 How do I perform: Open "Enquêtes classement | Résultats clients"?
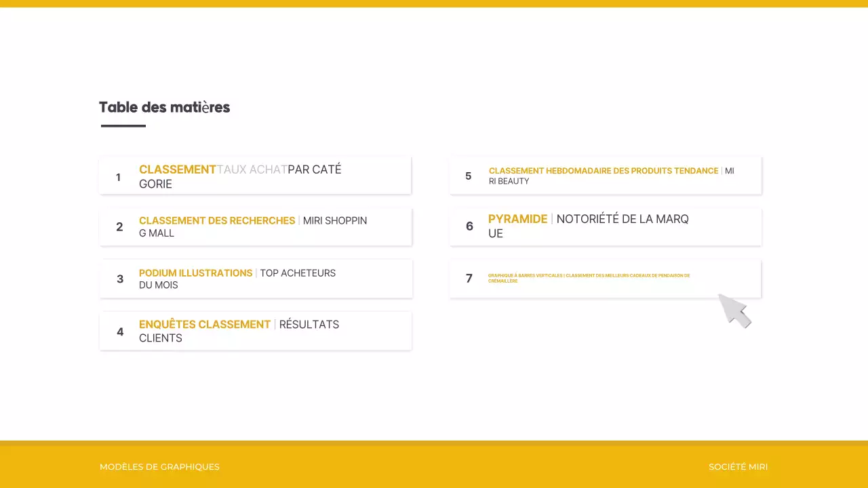coord(239,331)
